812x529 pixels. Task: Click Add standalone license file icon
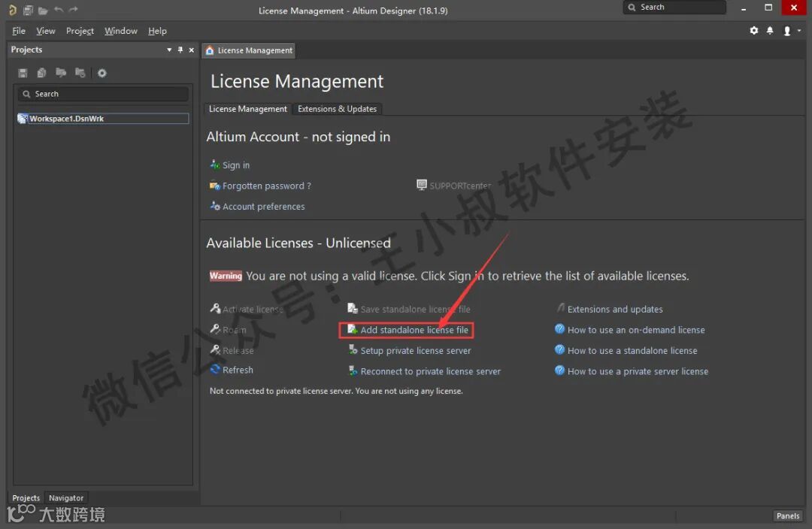(x=352, y=329)
